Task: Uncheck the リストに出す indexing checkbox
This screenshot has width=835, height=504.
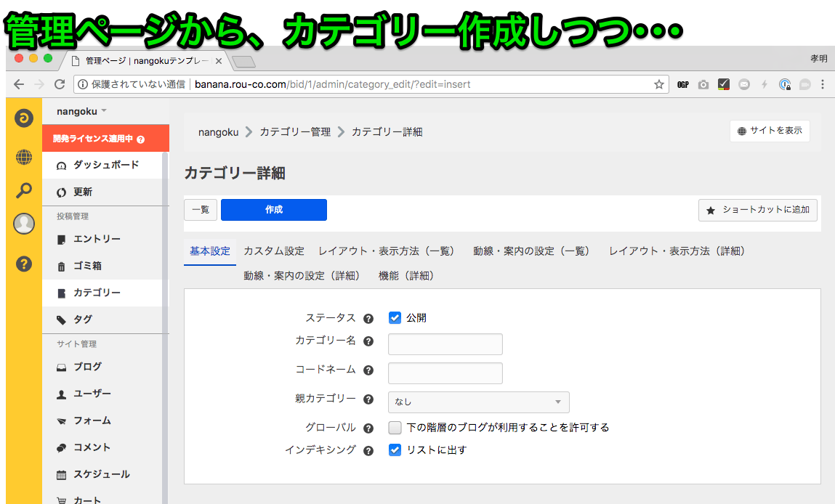Action: (395, 450)
